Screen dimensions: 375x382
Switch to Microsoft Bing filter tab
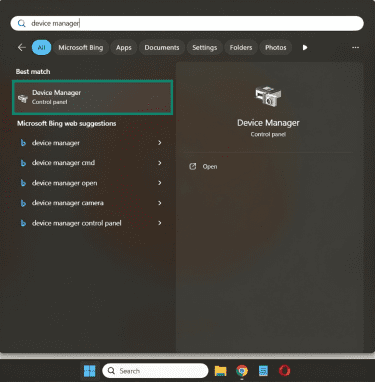coord(81,47)
